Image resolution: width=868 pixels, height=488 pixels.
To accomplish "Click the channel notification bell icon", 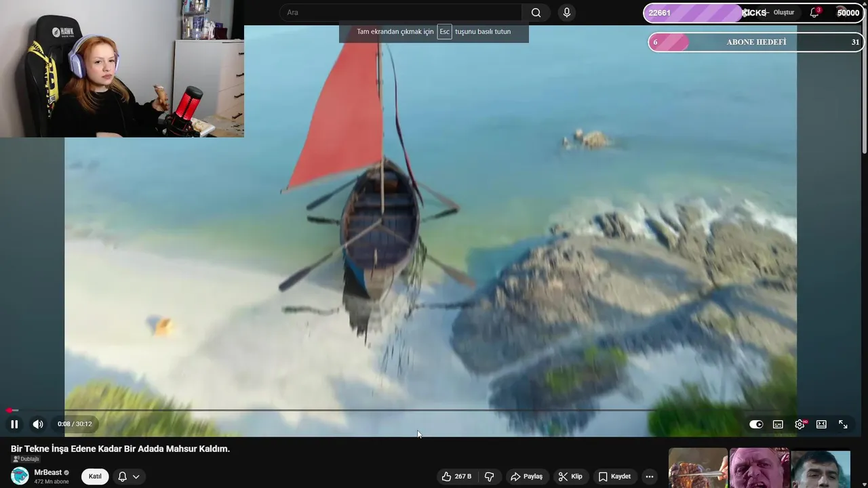I will coord(122,476).
